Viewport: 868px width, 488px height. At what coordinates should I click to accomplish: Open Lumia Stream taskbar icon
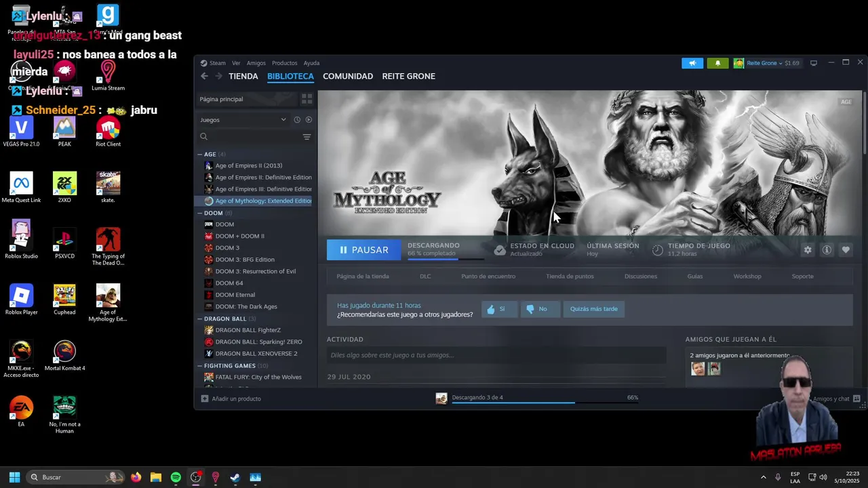(x=216, y=477)
